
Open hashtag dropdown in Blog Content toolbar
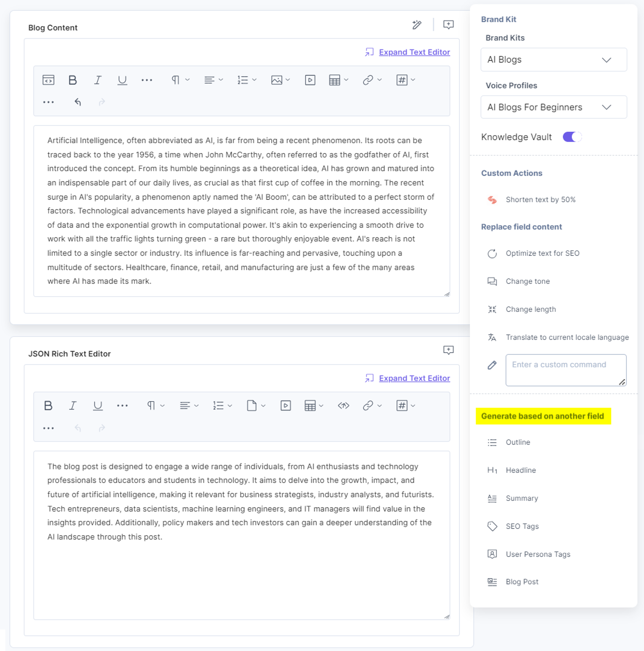tap(406, 80)
